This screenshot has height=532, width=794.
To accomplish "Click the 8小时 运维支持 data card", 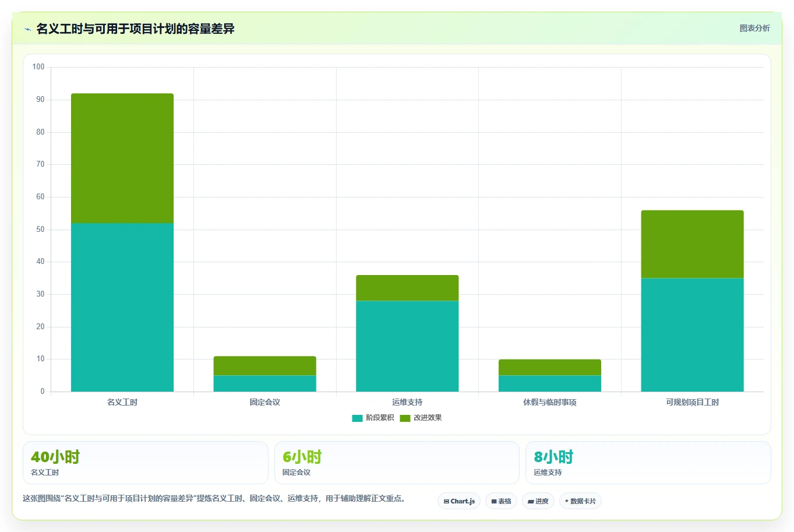I will tap(648, 463).
